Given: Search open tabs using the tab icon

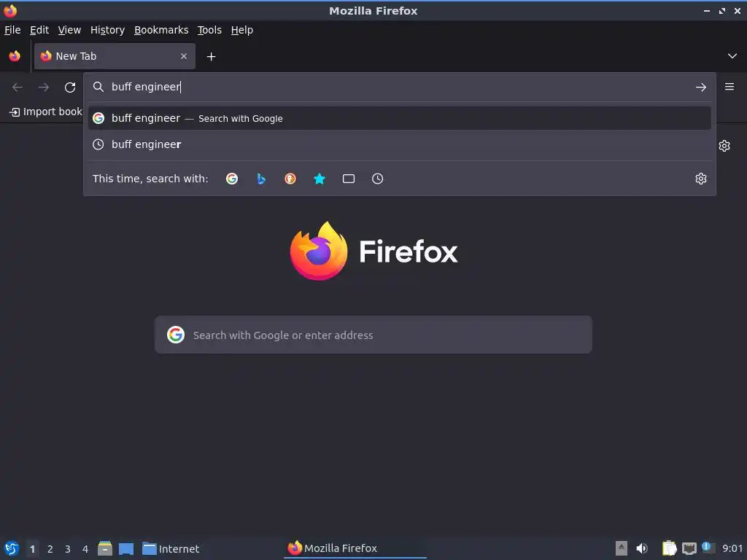Looking at the screenshot, I should 349,179.
